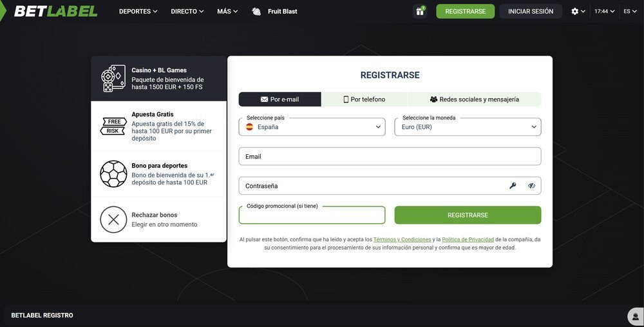
Task: Focus the Contraseña input field
Action: click(390, 186)
